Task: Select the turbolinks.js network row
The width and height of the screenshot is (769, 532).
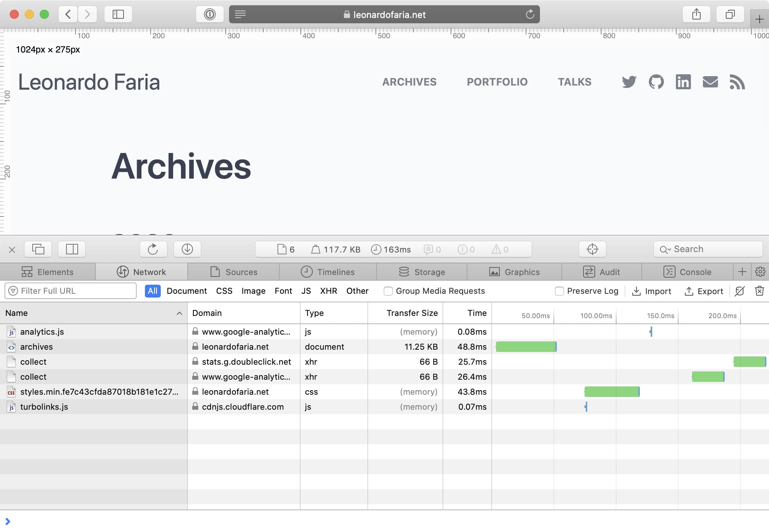Action: 384,407
